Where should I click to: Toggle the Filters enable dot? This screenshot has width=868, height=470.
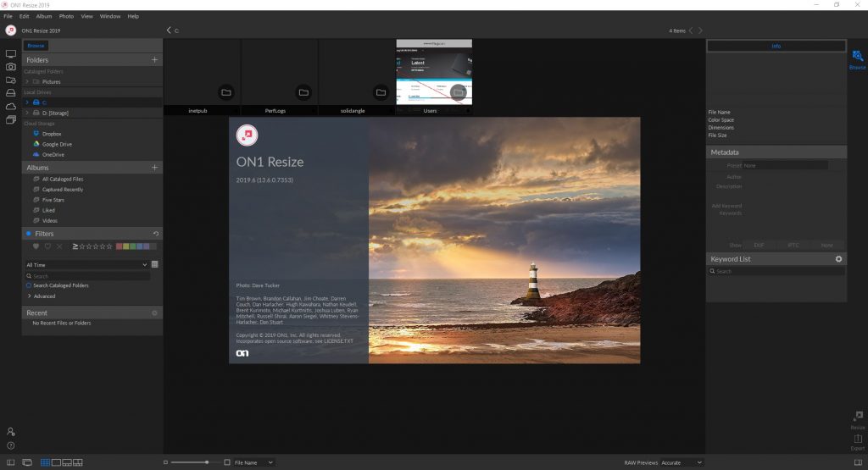click(29, 234)
